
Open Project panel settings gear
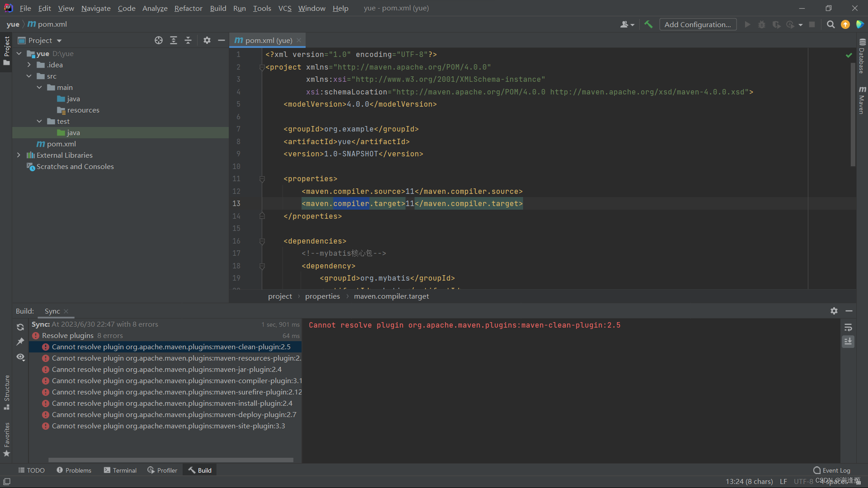click(x=207, y=40)
